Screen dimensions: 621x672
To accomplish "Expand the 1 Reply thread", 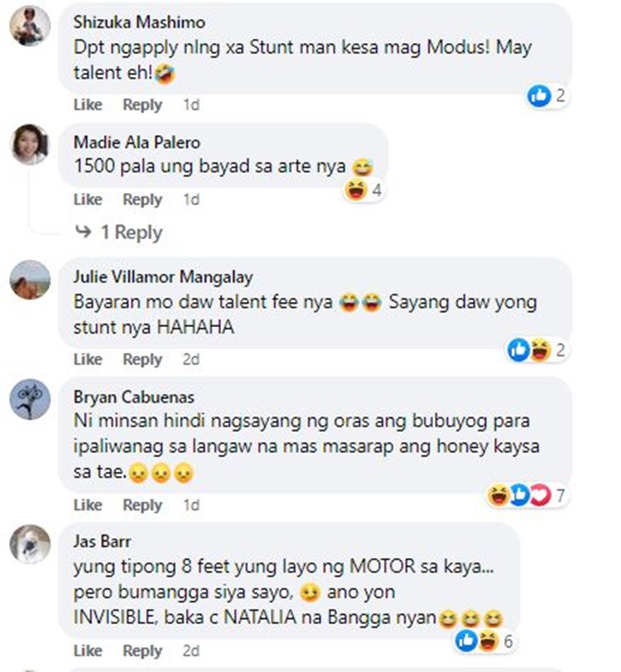I will (x=131, y=233).
